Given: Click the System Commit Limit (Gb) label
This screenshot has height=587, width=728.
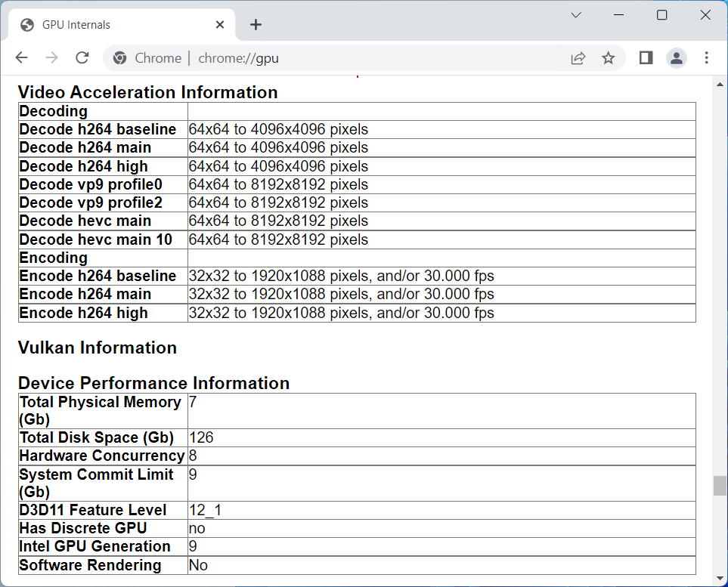Looking at the screenshot, I should [96, 483].
